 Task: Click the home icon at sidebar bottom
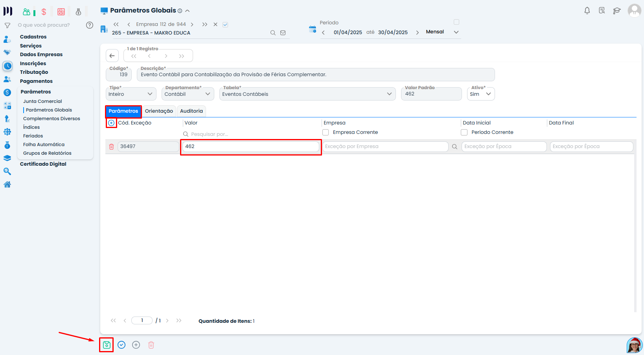[7, 184]
